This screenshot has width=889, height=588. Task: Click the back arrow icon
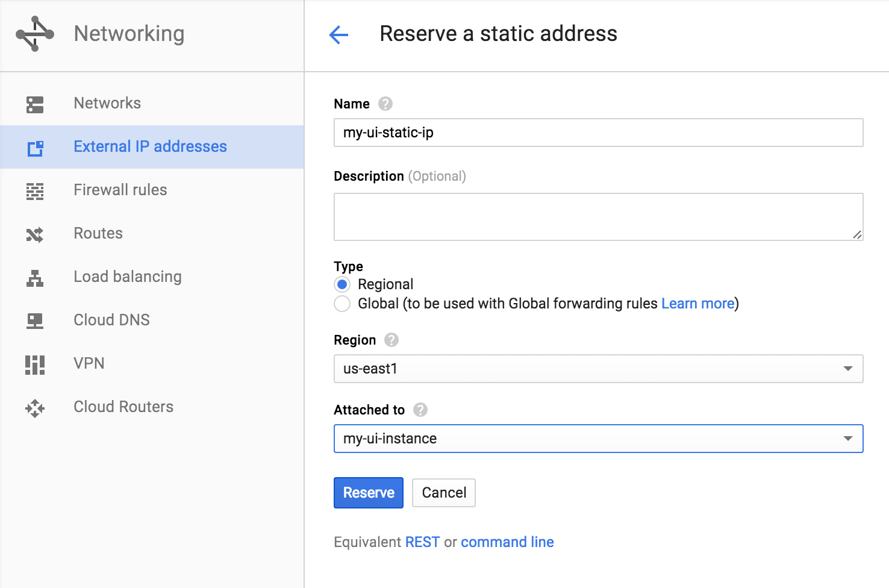tap(339, 35)
